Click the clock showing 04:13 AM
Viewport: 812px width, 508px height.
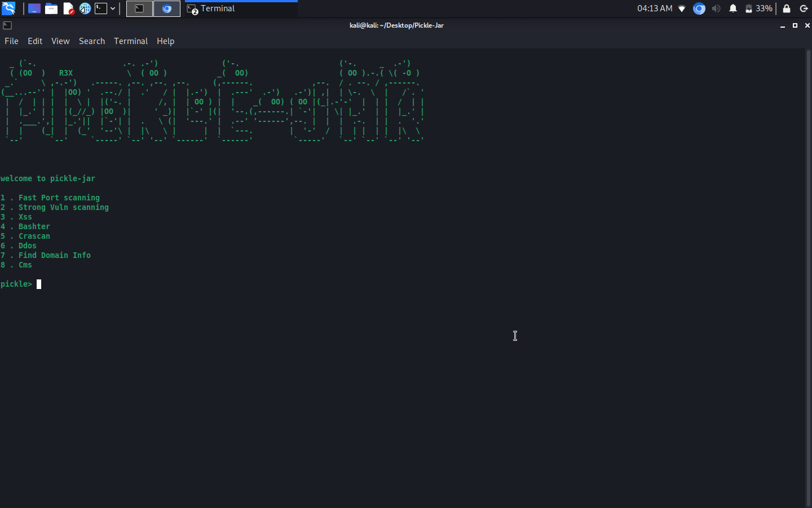[x=655, y=8]
